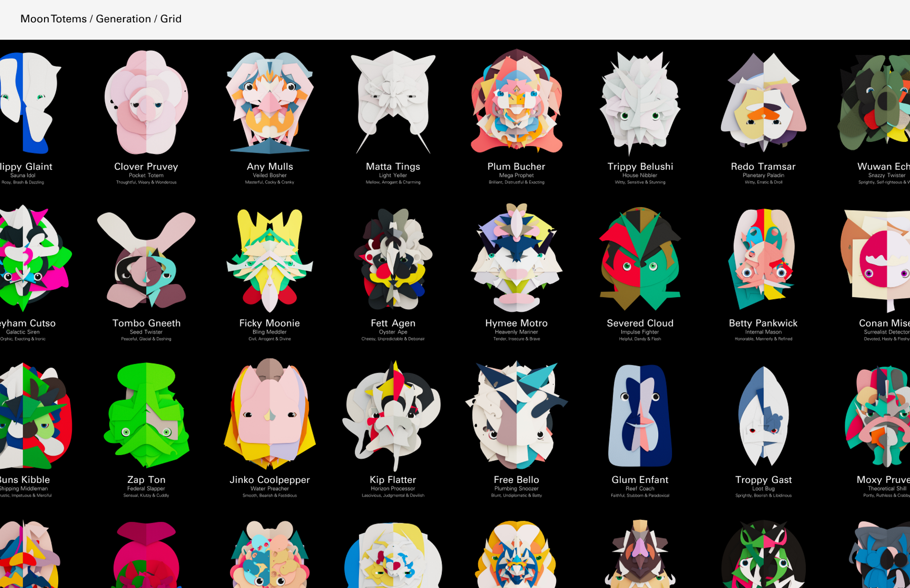Open the Plum Bucher totem artwork

coord(516,102)
